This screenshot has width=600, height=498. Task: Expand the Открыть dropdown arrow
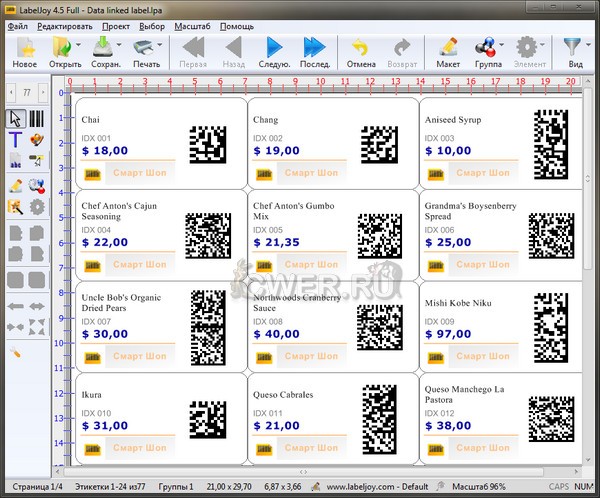coord(78,47)
